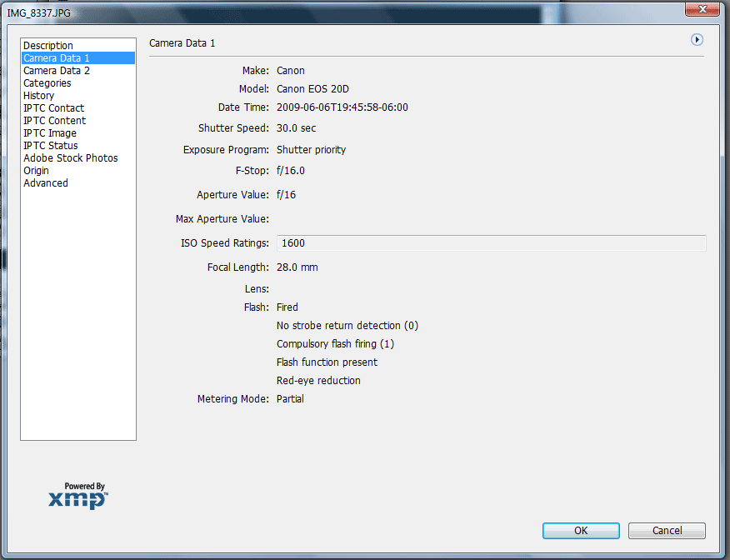Click the No strobe return detection (0) text
The width and height of the screenshot is (730, 560).
pyautogui.click(x=347, y=326)
